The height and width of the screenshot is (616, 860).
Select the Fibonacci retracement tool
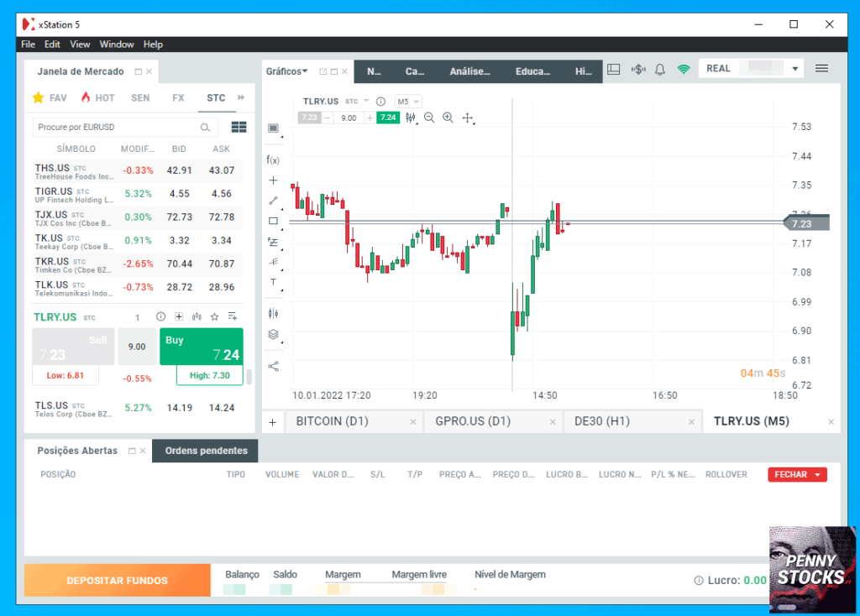pyautogui.click(x=273, y=242)
